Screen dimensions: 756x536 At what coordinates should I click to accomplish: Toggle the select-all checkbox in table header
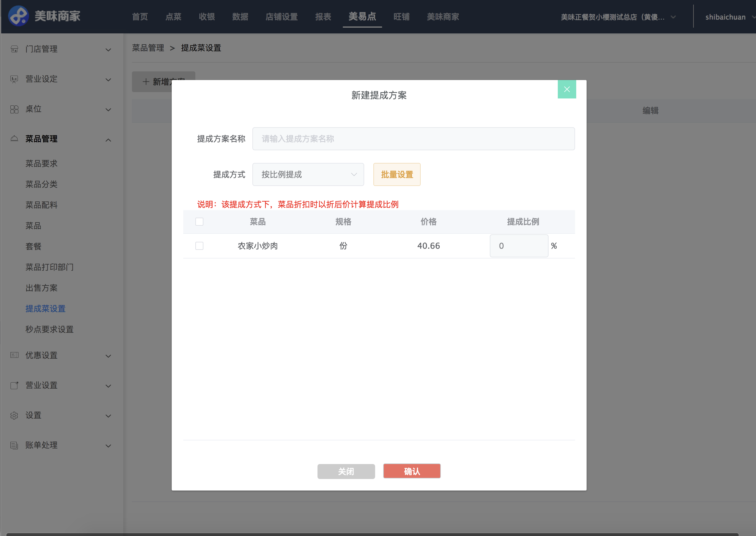click(x=199, y=221)
